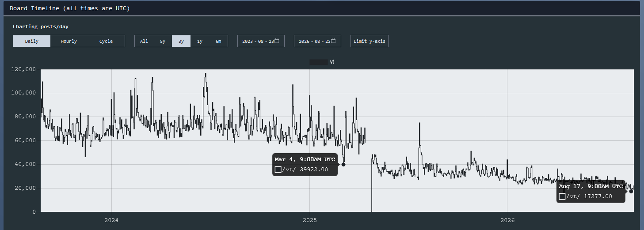Click the vt legend label

332,62
